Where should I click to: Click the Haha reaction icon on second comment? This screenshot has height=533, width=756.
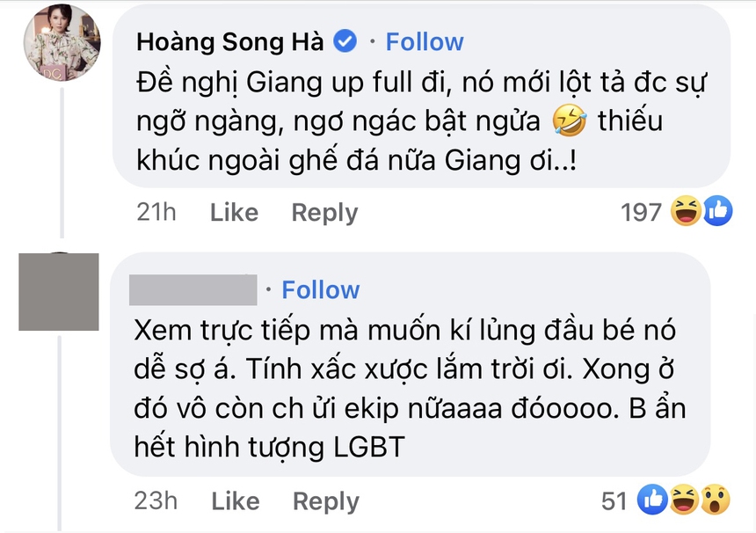pyautogui.click(x=682, y=500)
